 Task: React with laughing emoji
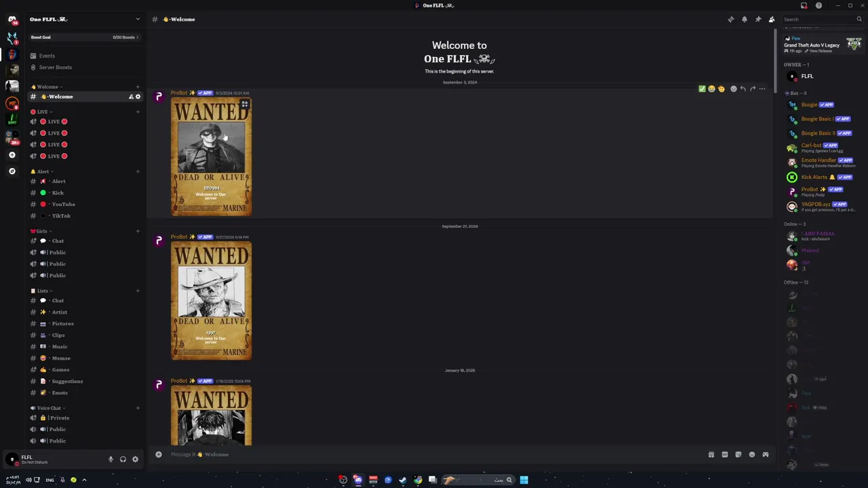711,89
